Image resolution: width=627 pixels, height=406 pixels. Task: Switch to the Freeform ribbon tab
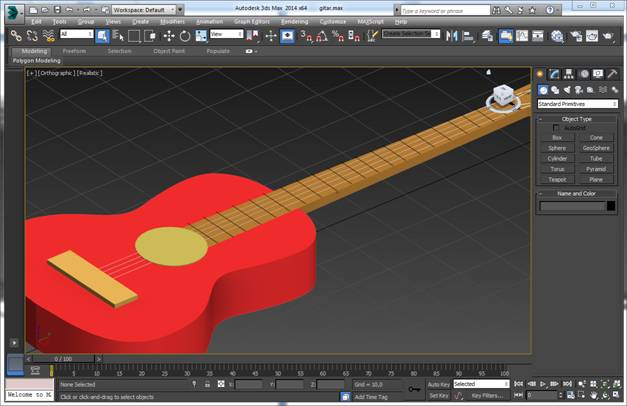click(75, 50)
